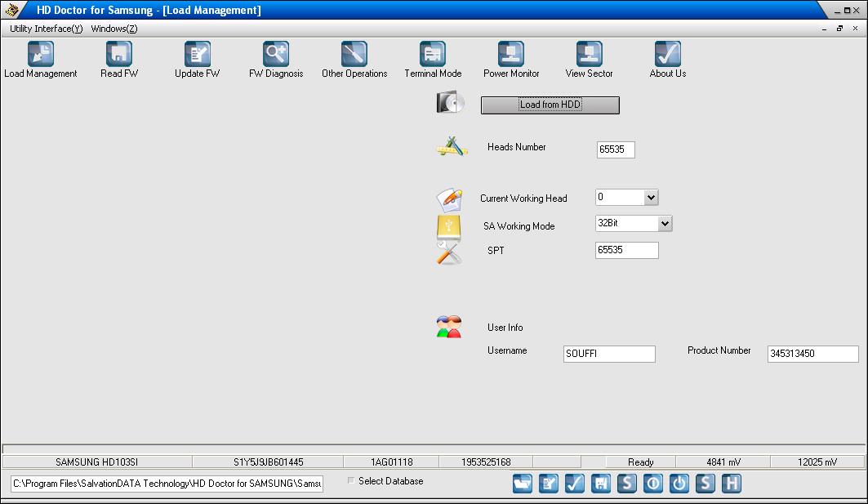This screenshot has height=504, width=868.
Task: Restore the inner Load Management child window
Action: 839,29
